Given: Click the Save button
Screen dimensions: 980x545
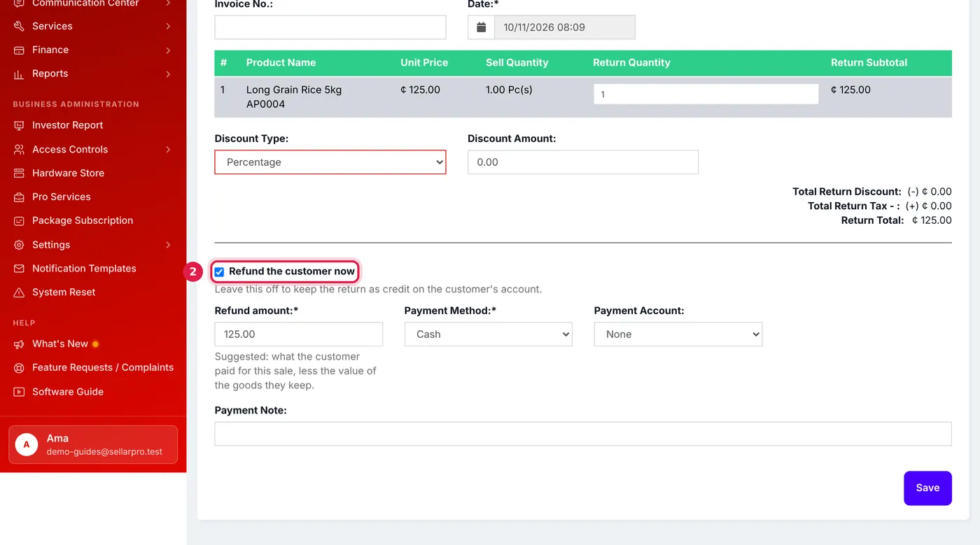Looking at the screenshot, I should click(927, 488).
